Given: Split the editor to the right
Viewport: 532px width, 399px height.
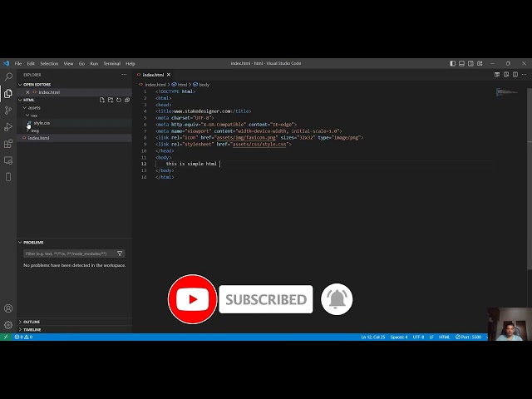Looking at the screenshot, I should [515, 75].
